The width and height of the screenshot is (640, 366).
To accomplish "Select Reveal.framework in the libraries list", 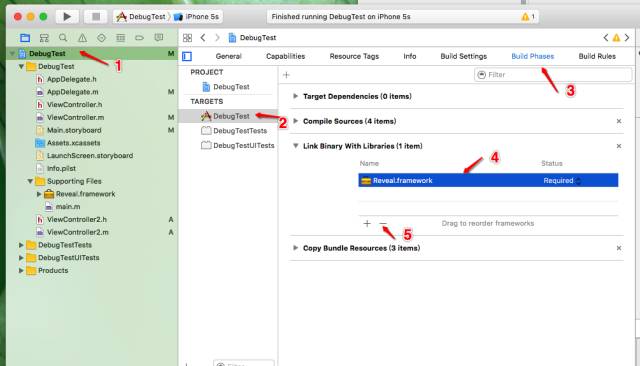I will pos(488,180).
